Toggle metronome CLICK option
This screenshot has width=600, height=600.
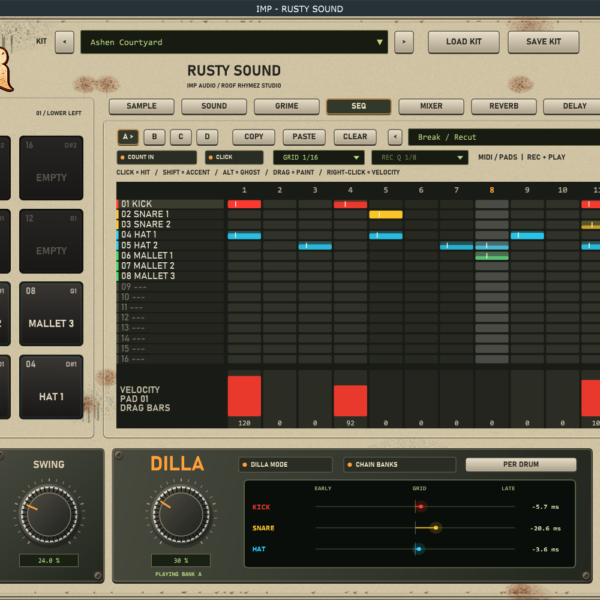click(x=234, y=157)
